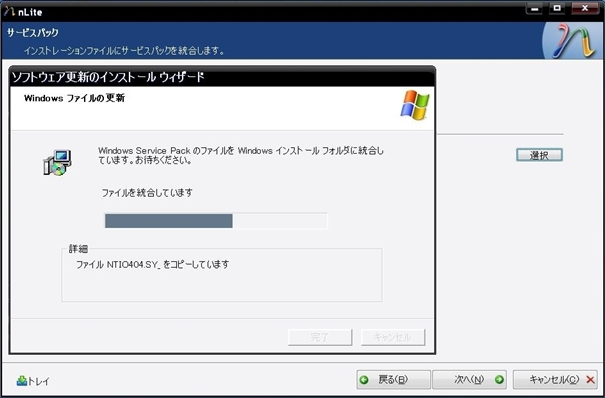Click the wizard's 完了 button
Image resolution: width=605 pixels, height=398 pixels.
pos(320,337)
